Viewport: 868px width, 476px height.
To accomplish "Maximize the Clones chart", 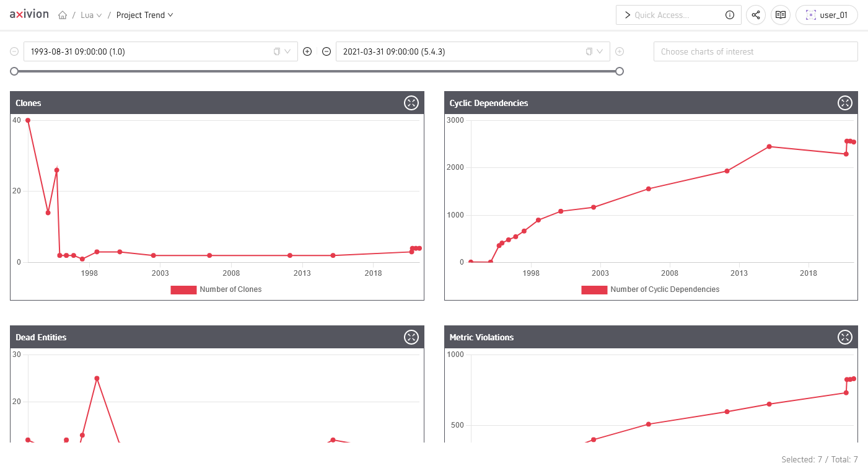I will point(411,103).
